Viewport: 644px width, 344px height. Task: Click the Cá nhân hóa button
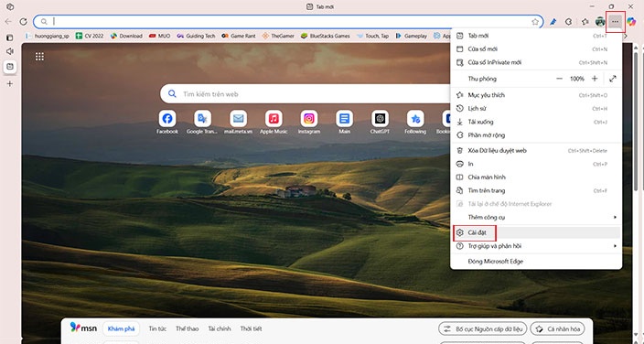[557, 328]
